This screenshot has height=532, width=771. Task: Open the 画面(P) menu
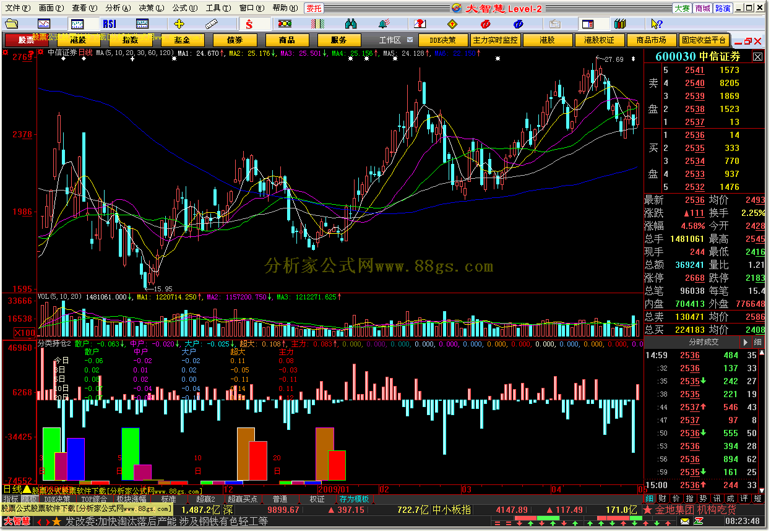click(x=50, y=8)
